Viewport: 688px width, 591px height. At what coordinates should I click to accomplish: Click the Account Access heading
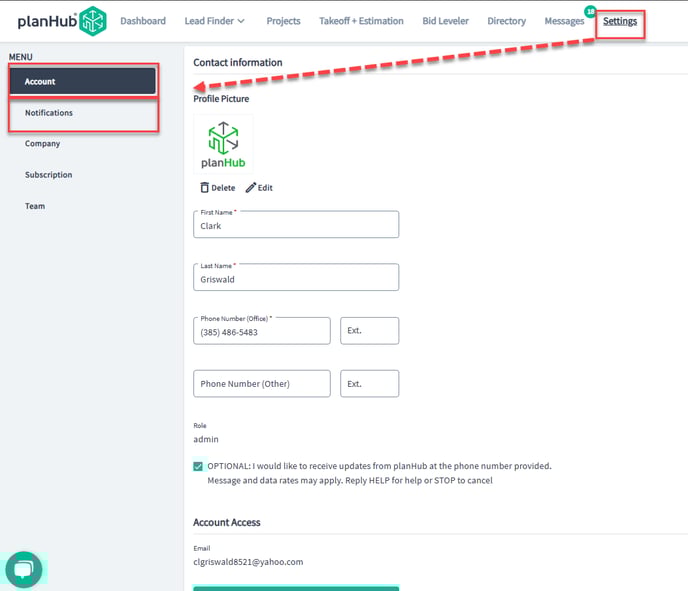[227, 523]
